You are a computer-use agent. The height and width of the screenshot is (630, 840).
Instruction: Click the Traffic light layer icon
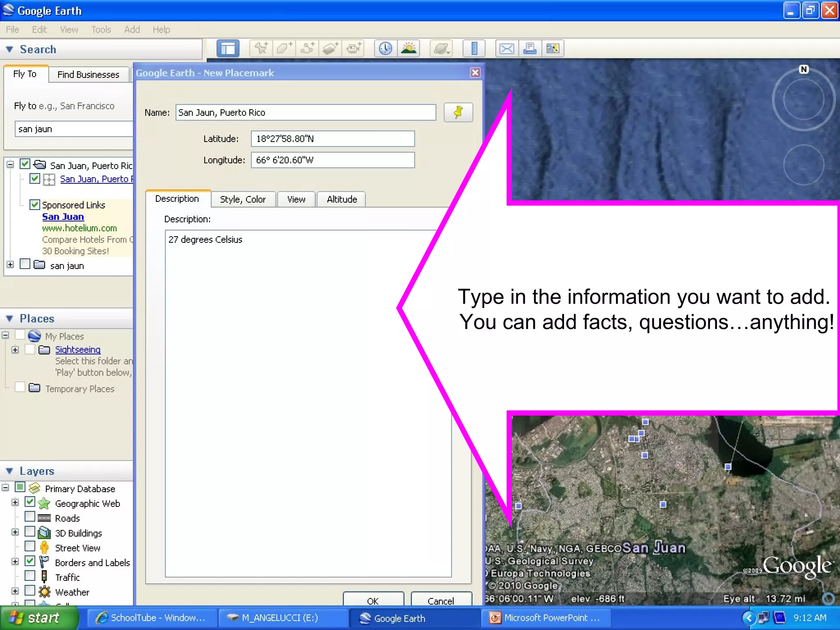44,577
